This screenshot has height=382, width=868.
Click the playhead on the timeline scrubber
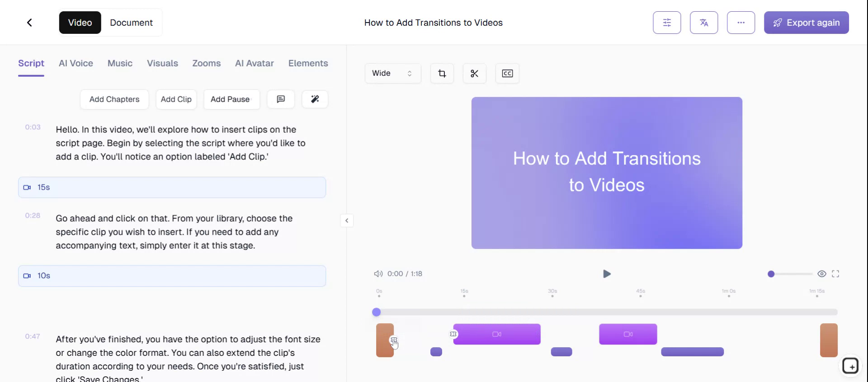point(376,312)
